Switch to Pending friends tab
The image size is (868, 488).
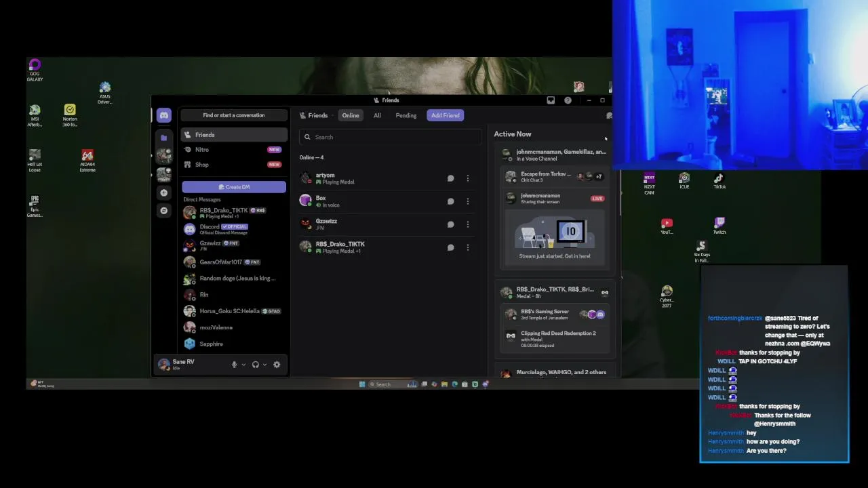point(406,115)
